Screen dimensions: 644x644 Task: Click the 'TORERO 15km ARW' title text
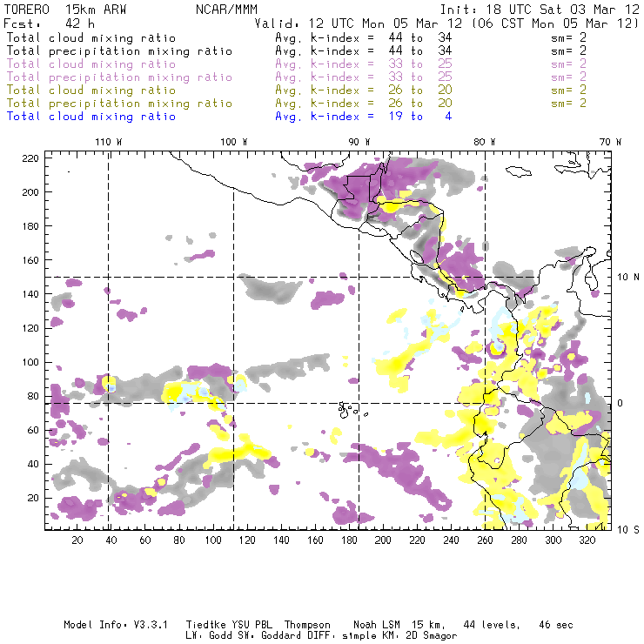(65, 10)
